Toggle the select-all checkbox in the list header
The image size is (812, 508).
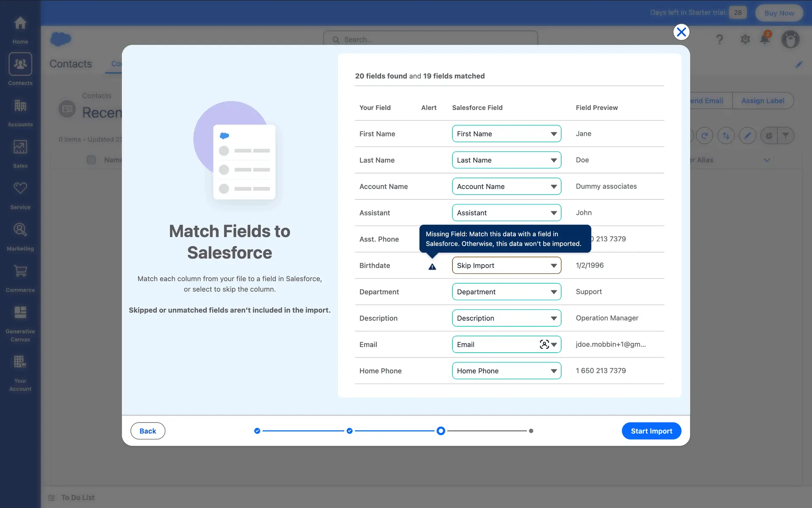click(91, 160)
